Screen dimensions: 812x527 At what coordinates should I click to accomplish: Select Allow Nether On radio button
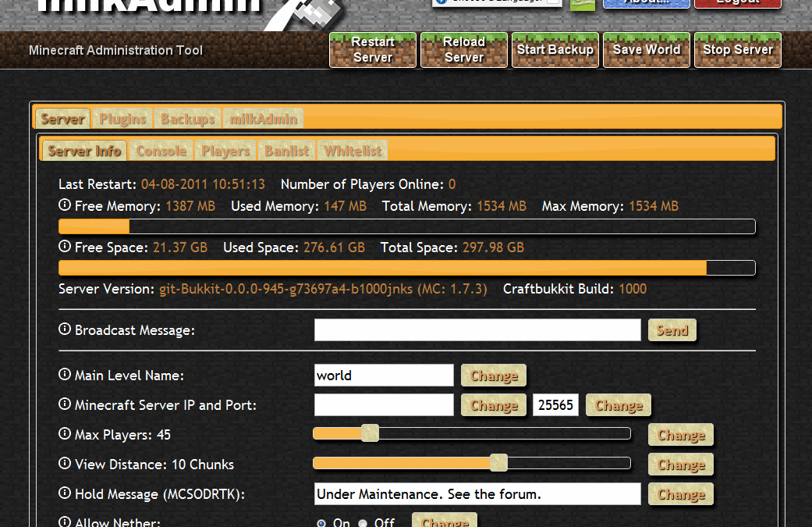(321, 523)
